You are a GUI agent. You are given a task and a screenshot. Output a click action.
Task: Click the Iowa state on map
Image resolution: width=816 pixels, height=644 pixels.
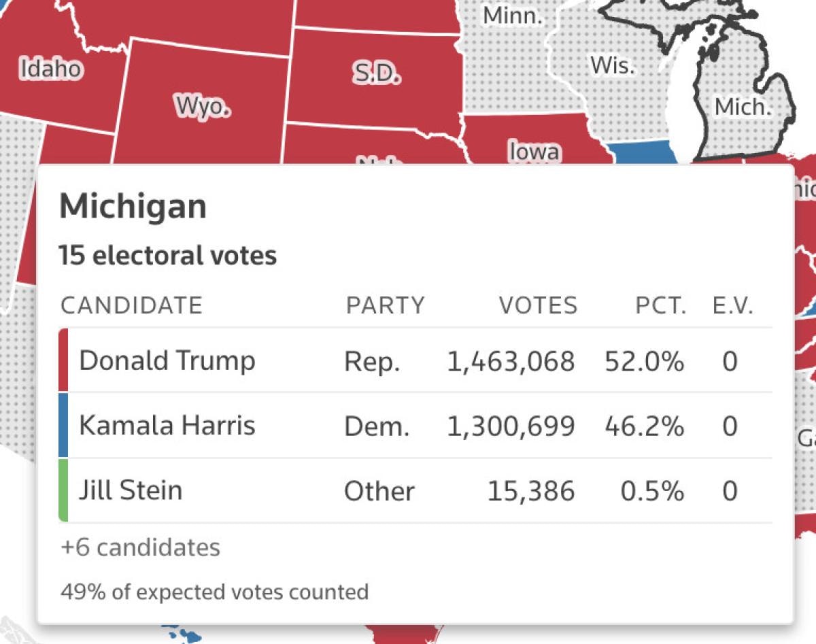534,151
